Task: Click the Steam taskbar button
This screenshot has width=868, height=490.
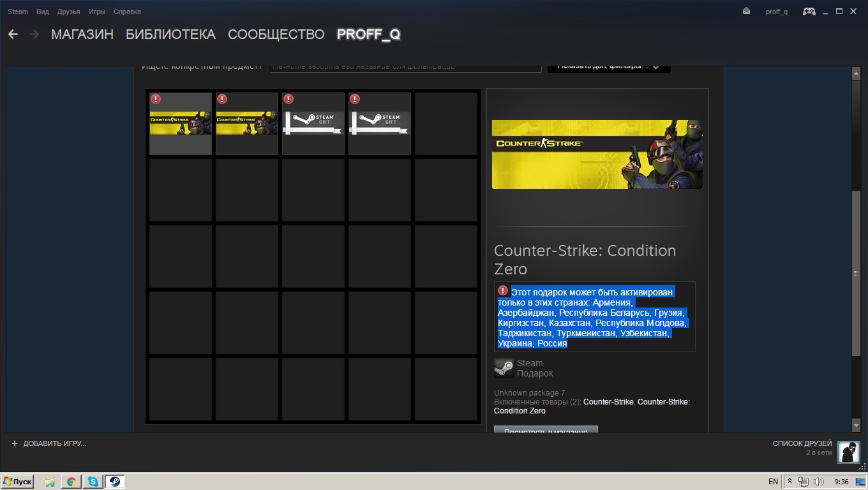Action: [x=115, y=482]
